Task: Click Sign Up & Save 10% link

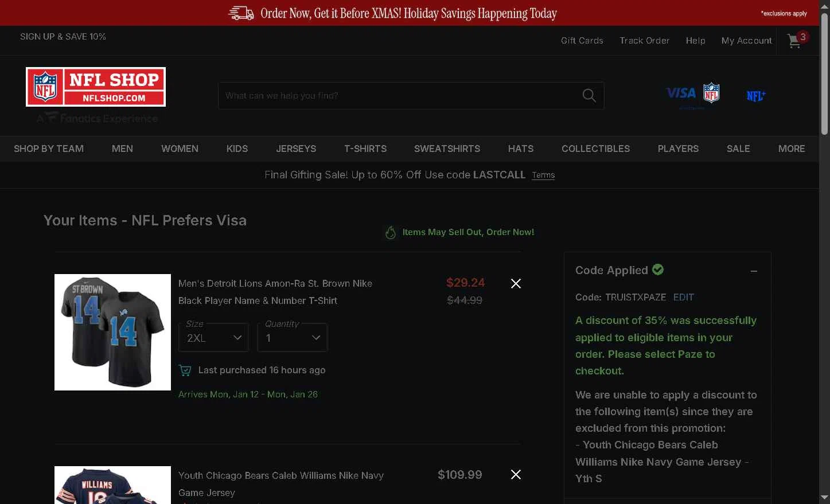Action: tap(63, 36)
